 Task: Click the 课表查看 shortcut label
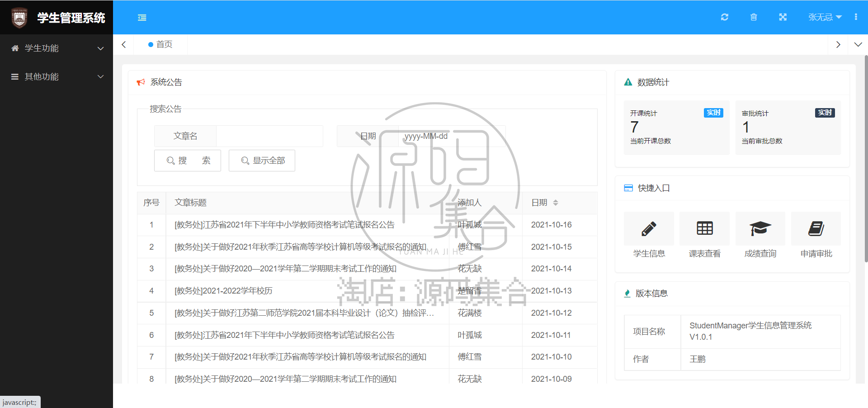click(x=704, y=254)
